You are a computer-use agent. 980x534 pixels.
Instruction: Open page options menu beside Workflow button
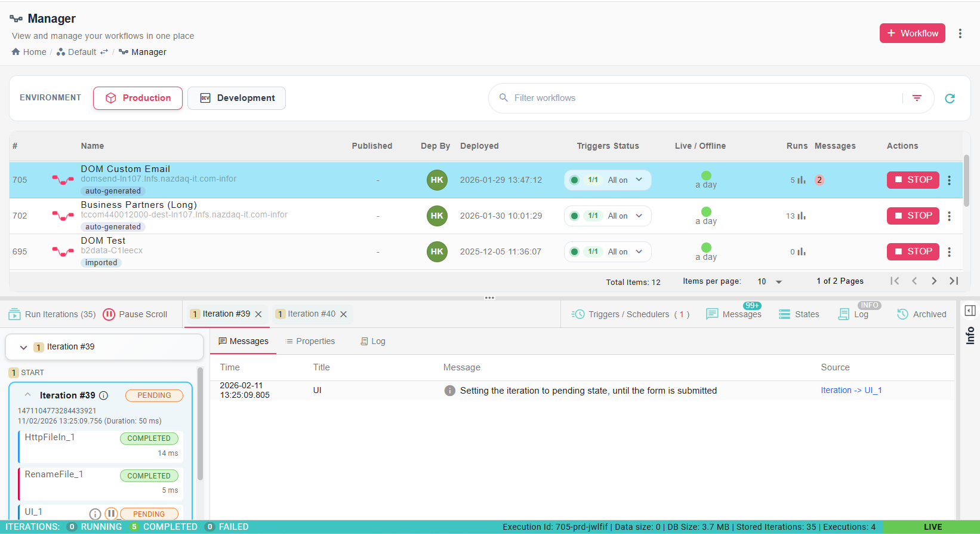click(x=960, y=33)
